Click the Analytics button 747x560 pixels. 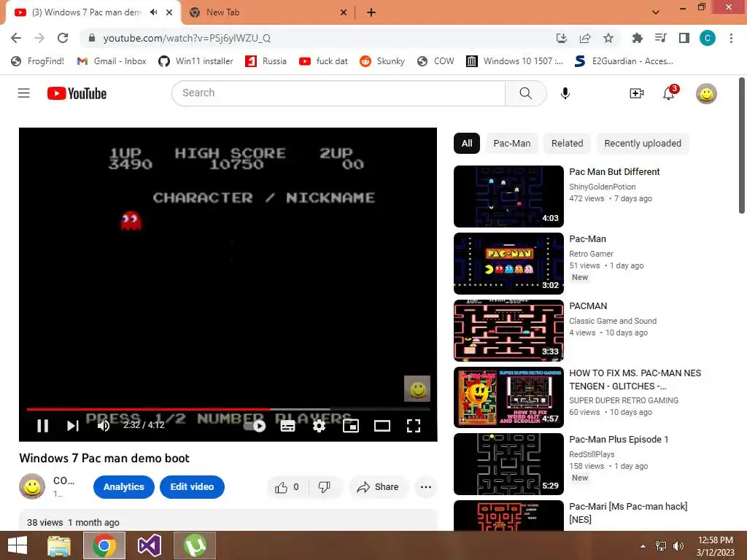point(124,486)
